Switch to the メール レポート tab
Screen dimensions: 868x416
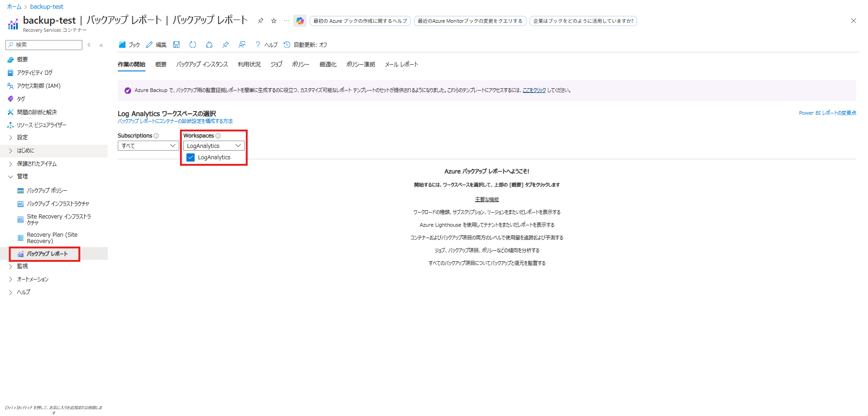pyautogui.click(x=401, y=65)
